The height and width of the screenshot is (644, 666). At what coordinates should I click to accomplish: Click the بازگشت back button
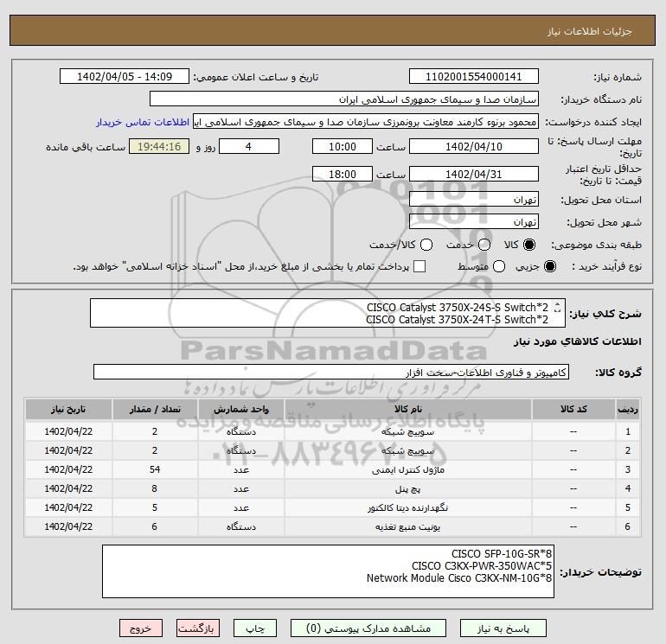click(198, 628)
